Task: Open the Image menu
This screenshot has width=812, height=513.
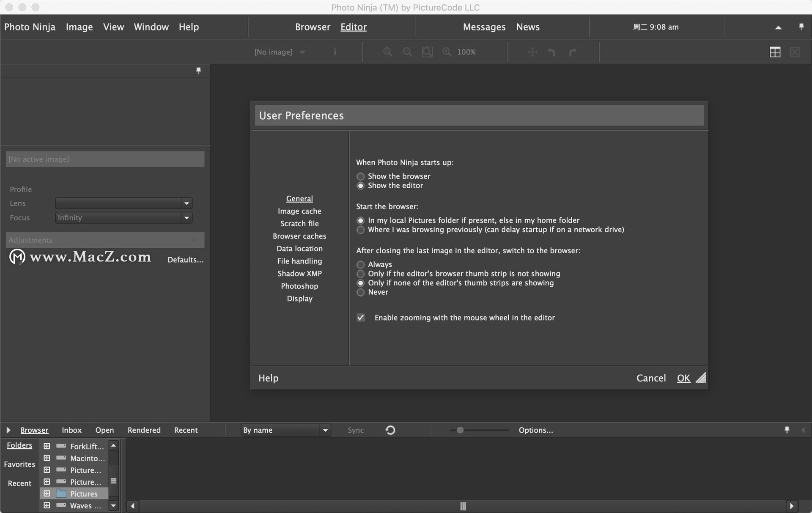Action: tap(79, 27)
